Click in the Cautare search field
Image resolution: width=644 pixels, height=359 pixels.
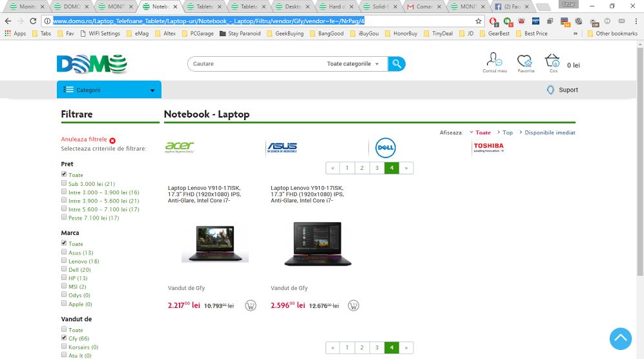click(x=256, y=64)
